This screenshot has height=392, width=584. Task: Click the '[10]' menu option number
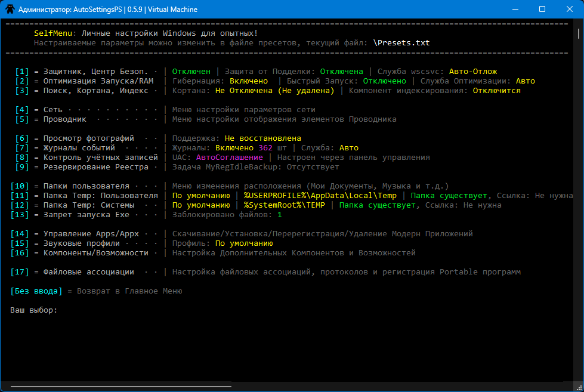pos(19,186)
